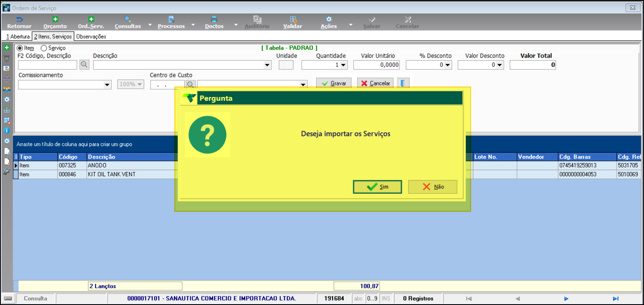Screen dimensions: 644x305
Task: Confirm with Sim in Pergunta dialog
Action: (377, 187)
